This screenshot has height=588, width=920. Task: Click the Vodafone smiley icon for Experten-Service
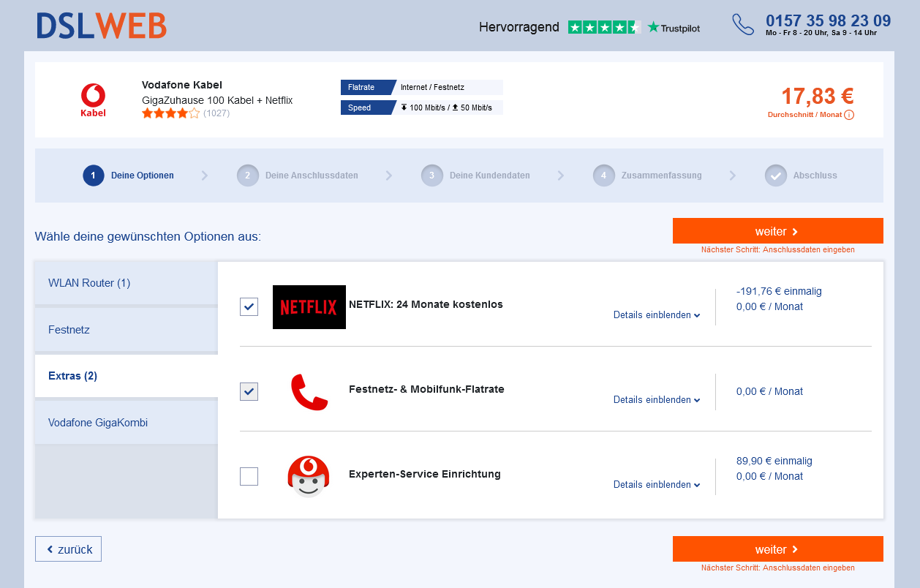pos(309,475)
